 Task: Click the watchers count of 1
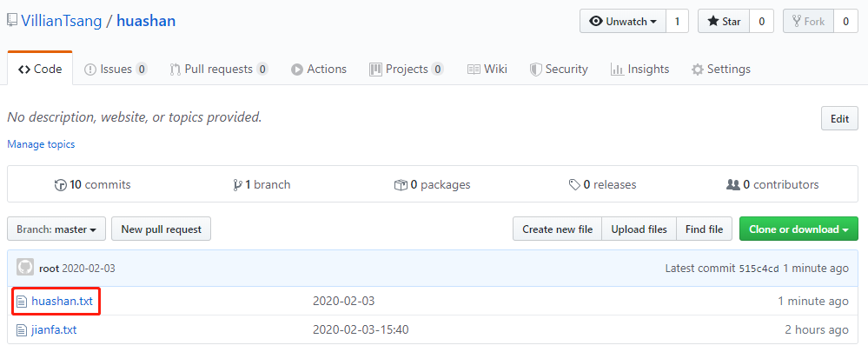(x=677, y=22)
